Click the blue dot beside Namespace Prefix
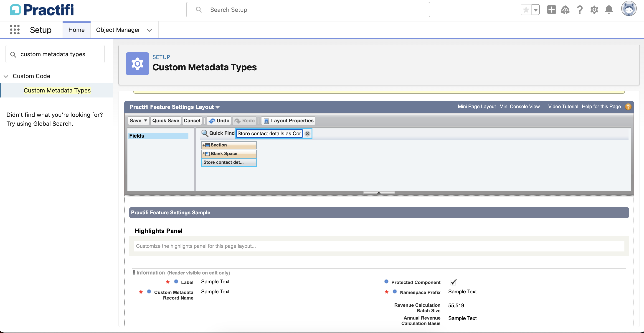This screenshot has height=333, width=644. pos(395,292)
